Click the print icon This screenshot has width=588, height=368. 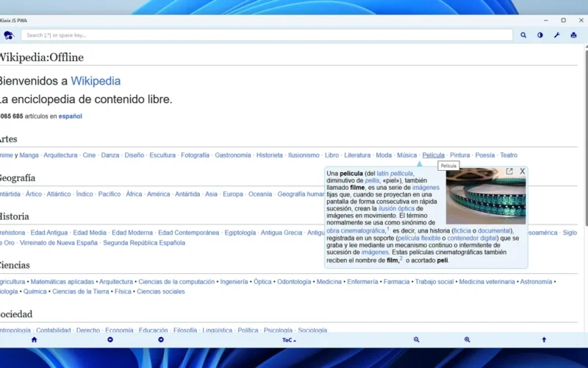[x=573, y=35]
